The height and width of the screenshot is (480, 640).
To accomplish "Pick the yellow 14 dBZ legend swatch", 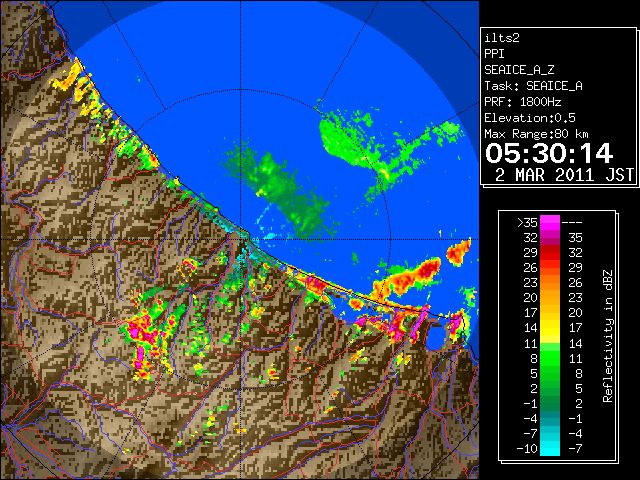I will tap(550, 328).
